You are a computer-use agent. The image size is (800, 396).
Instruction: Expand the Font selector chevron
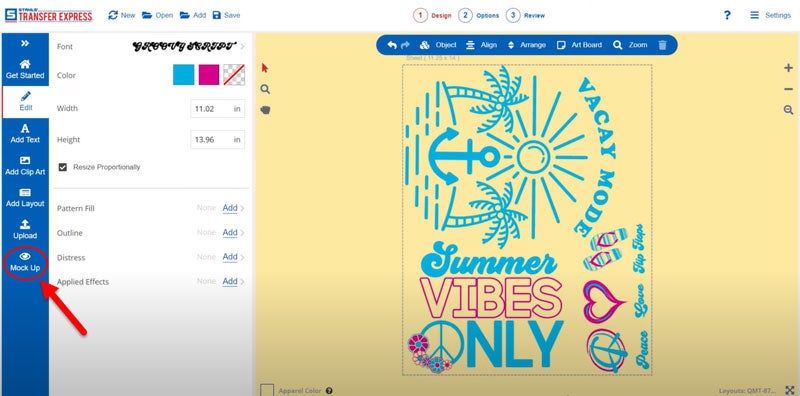(x=242, y=46)
